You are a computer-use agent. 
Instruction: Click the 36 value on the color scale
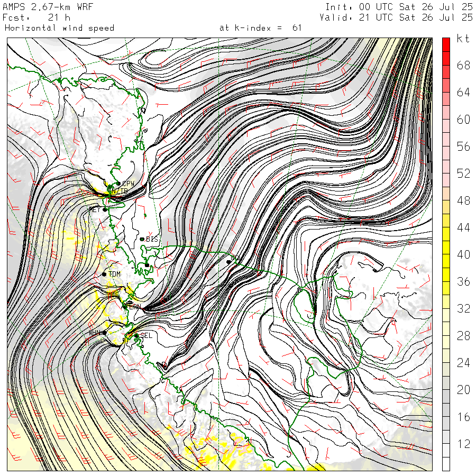click(463, 282)
